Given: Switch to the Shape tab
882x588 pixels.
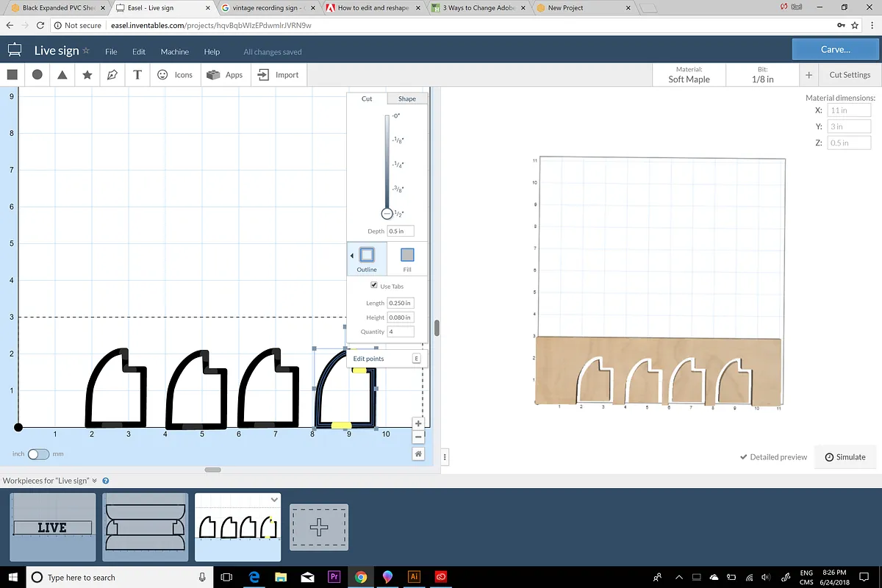Looking at the screenshot, I should click(406, 98).
